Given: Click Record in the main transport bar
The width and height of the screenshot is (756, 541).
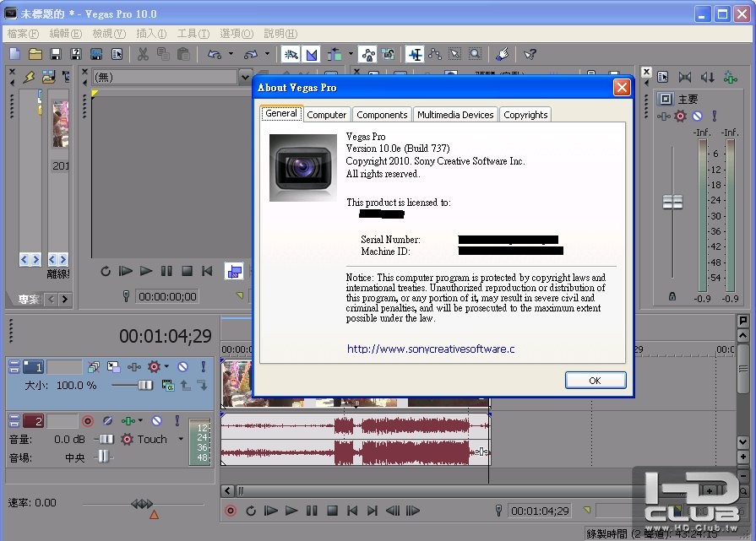Looking at the screenshot, I should (x=231, y=511).
